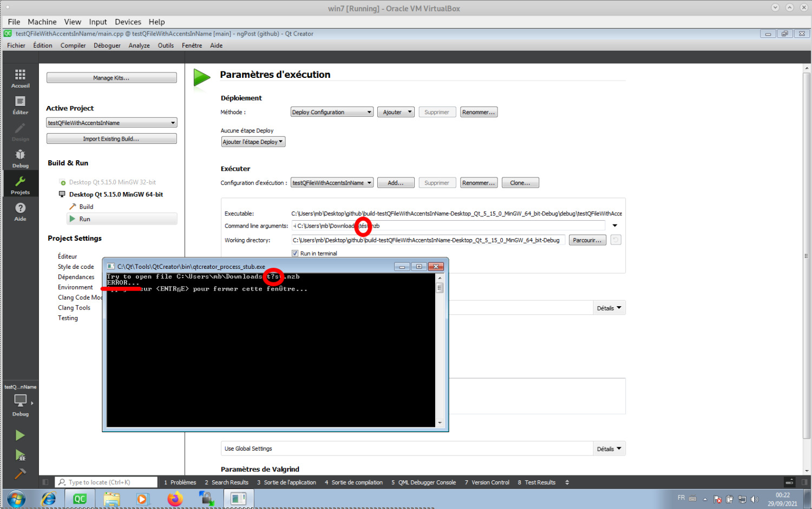Open Windows Start menu orb
The image size is (812, 509).
(x=16, y=499)
